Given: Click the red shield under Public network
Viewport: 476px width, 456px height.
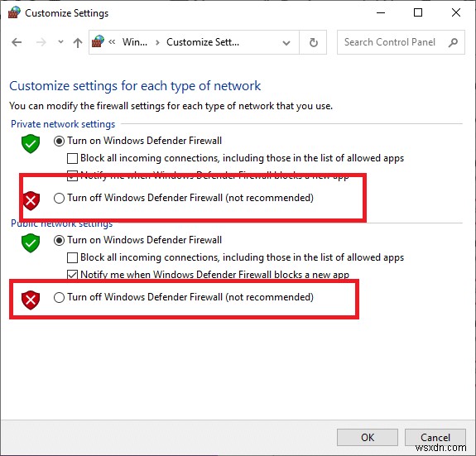Looking at the screenshot, I should (31, 300).
